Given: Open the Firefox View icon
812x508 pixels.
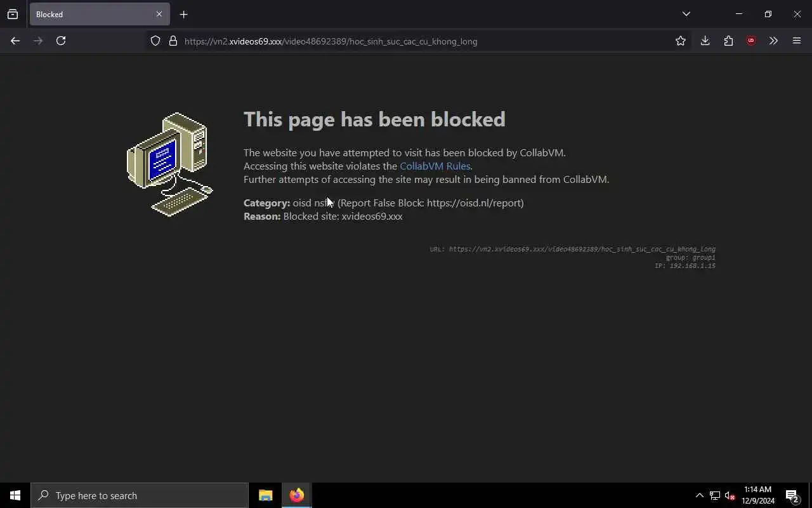Looking at the screenshot, I should click(13, 14).
